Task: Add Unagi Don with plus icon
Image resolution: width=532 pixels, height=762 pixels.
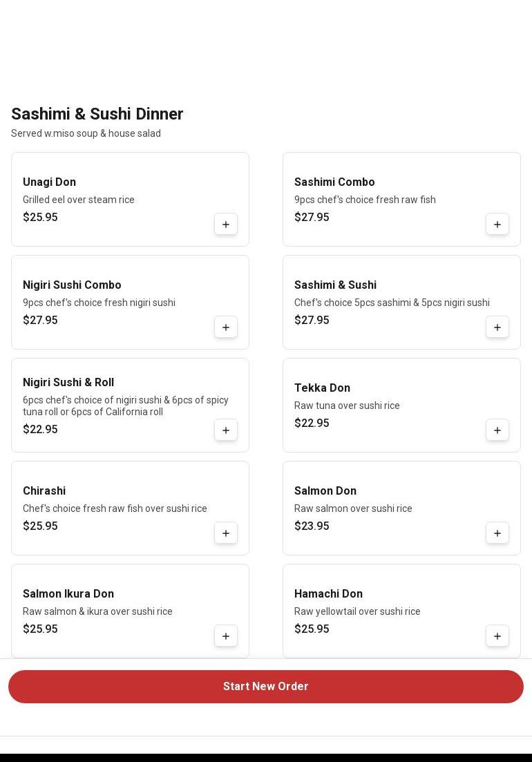Action: coord(226,225)
